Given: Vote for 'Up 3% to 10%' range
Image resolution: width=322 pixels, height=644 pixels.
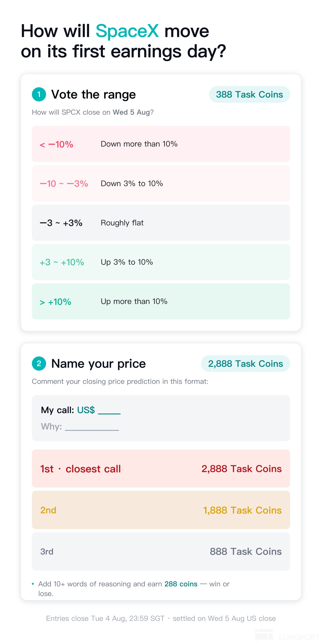Looking at the screenshot, I should pos(161,262).
